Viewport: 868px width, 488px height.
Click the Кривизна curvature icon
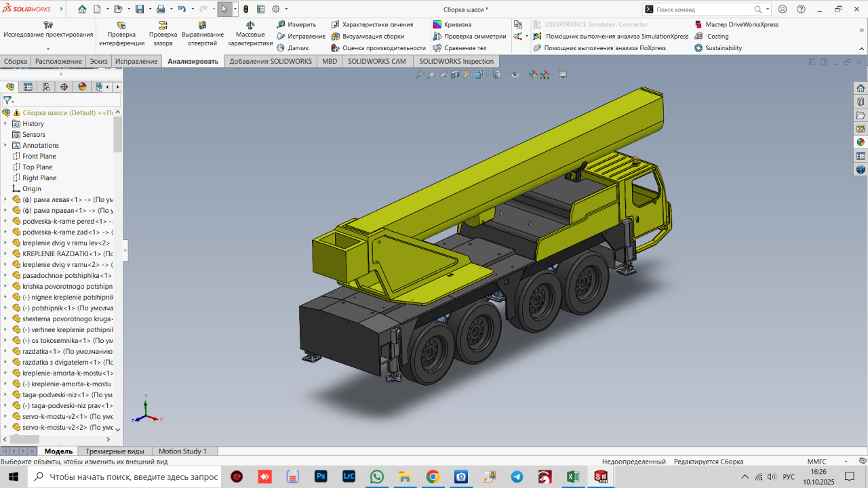coord(437,24)
